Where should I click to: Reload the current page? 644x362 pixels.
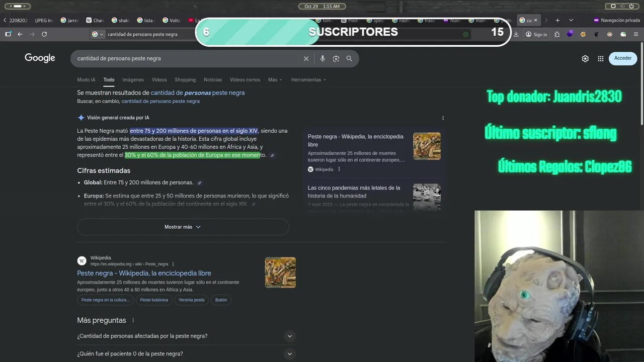pyautogui.click(x=44, y=34)
